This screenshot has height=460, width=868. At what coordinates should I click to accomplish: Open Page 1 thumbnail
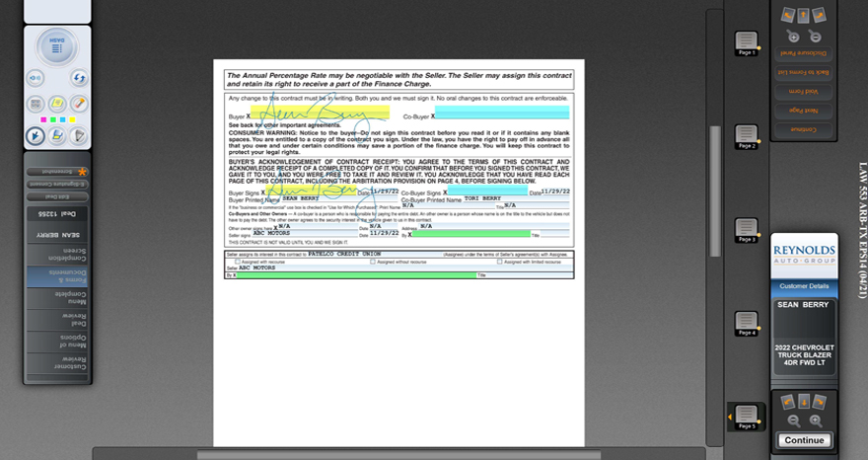747,43
